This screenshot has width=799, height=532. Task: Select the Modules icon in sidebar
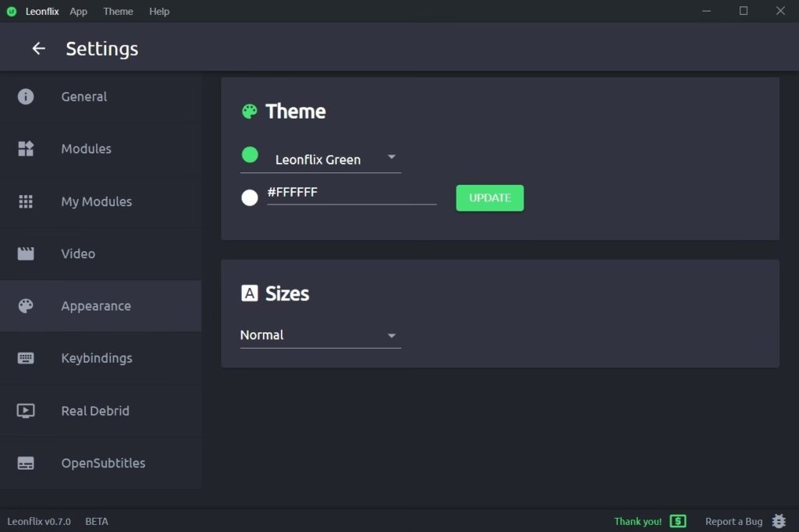pyautogui.click(x=26, y=149)
